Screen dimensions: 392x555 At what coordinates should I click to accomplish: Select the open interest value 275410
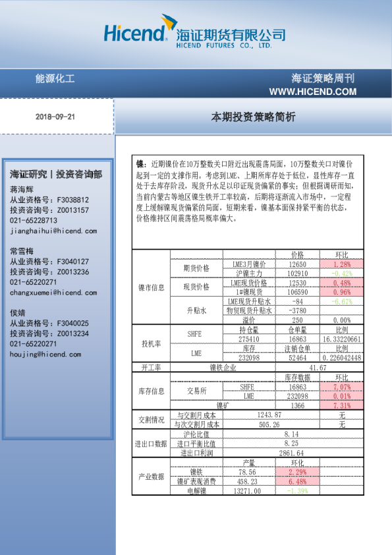pyautogui.click(x=249, y=339)
